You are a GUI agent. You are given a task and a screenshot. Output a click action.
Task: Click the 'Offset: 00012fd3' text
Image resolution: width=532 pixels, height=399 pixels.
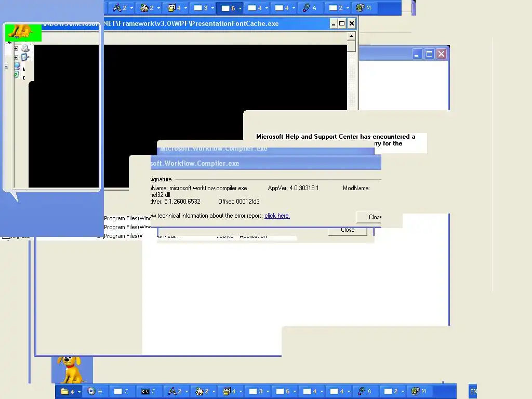(239, 202)
